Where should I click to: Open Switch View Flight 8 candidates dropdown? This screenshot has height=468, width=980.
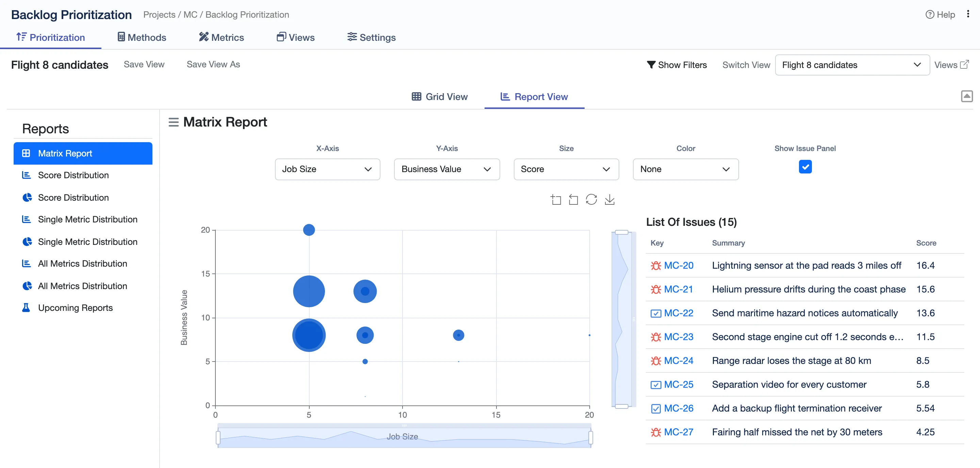852,65
